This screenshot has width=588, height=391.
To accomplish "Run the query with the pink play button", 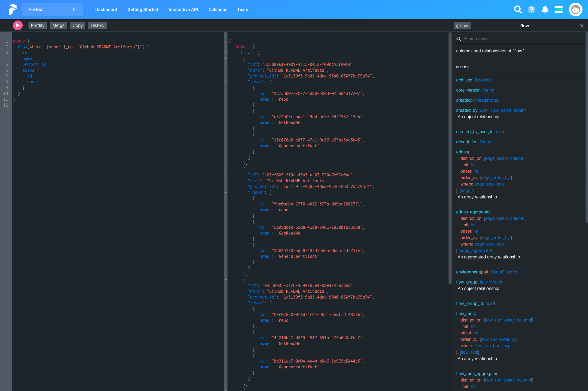I will pyautogui.click(x=18, y=25).
